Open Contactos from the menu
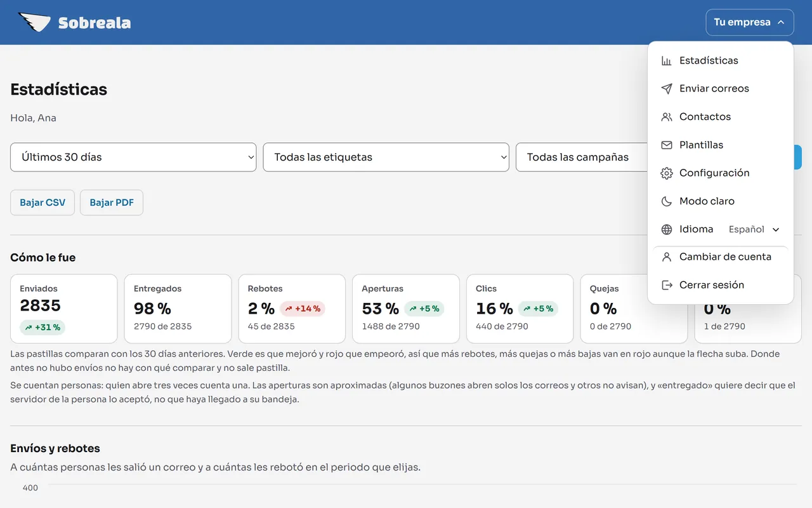 point(721,117)
